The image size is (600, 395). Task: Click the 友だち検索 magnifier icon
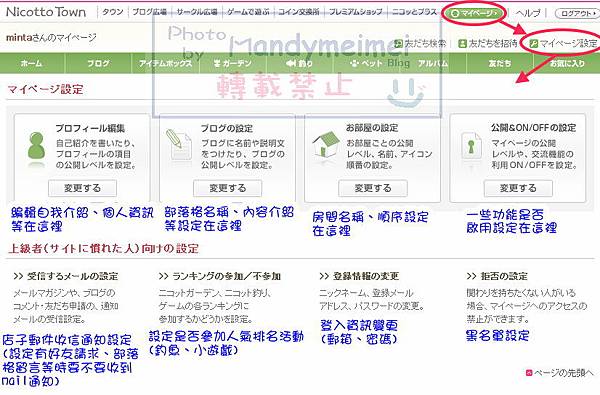click(398, 43)
